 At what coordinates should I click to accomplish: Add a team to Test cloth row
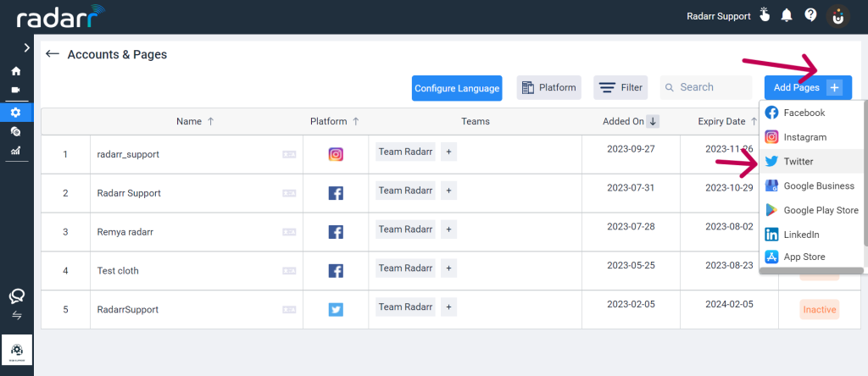(x=448, y=268)
